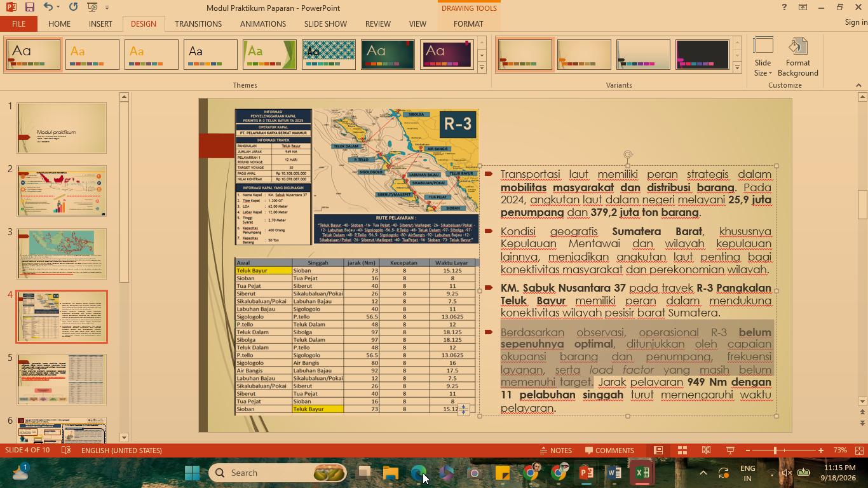
Task: Open the FILE backstage menu
Action: point(18,24)
